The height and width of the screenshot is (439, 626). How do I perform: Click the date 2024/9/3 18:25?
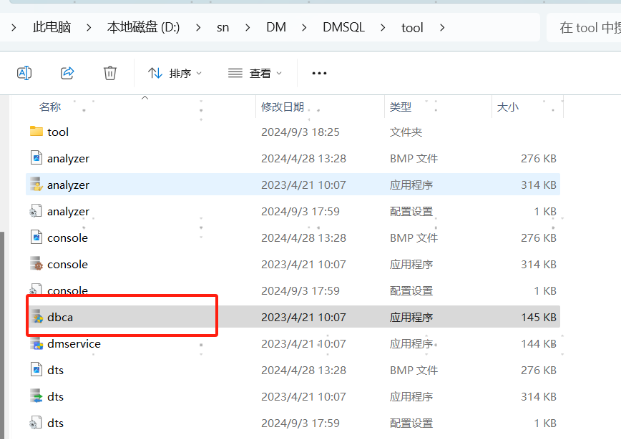click(x=300, y=132)
